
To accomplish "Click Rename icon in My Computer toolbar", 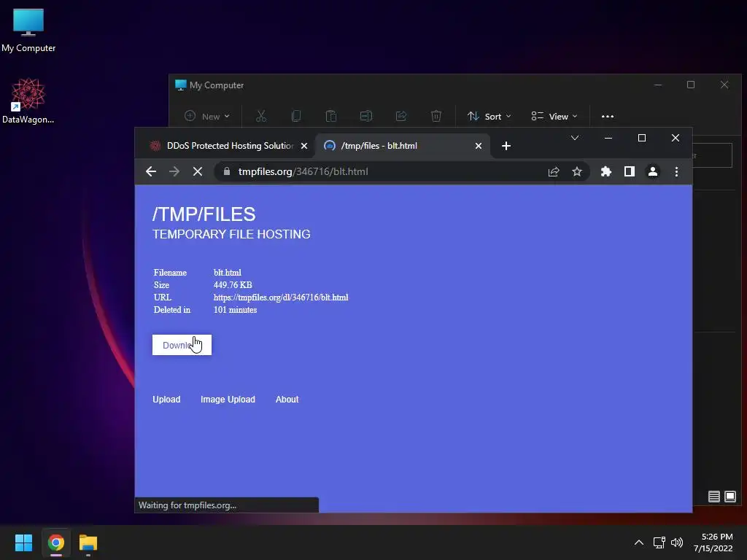I will coord(366,116).
